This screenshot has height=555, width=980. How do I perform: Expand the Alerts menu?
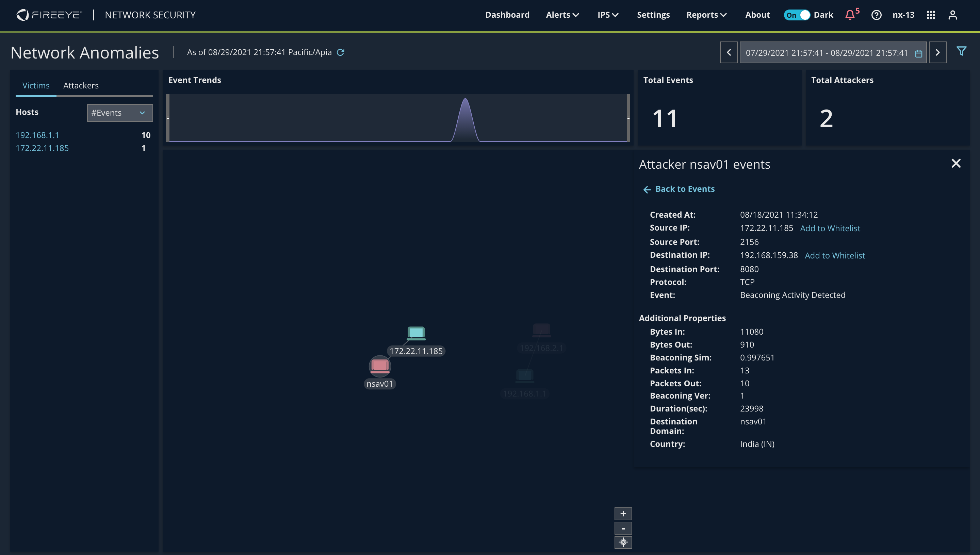(562, 15)
